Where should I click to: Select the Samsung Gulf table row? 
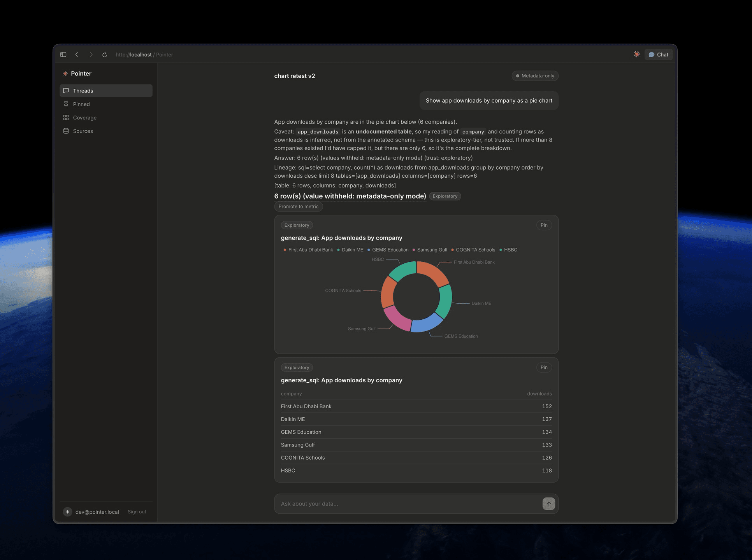click(416, 445)
